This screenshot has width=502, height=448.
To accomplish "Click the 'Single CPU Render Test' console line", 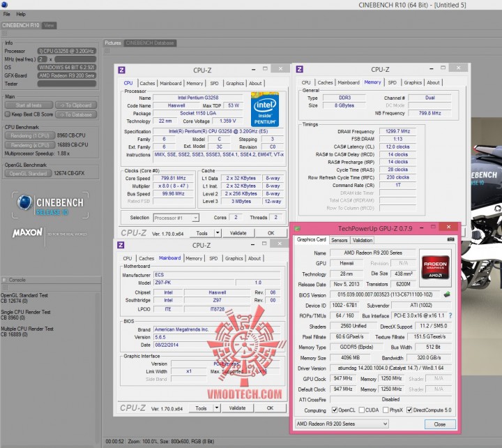I will pos(26,312).
